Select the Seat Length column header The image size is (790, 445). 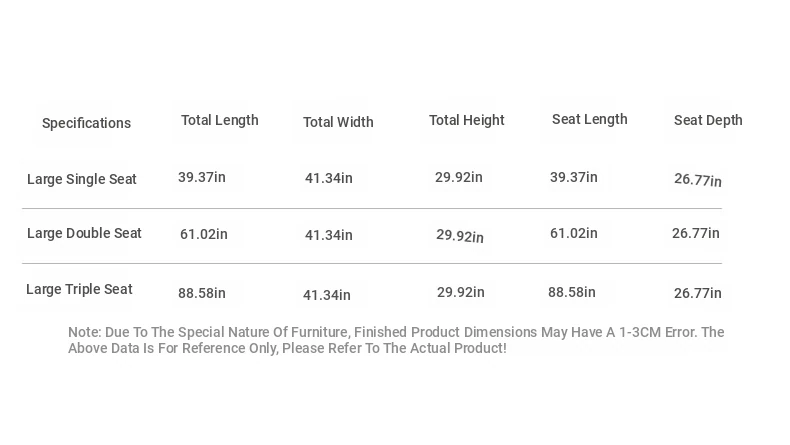[589, 119]
